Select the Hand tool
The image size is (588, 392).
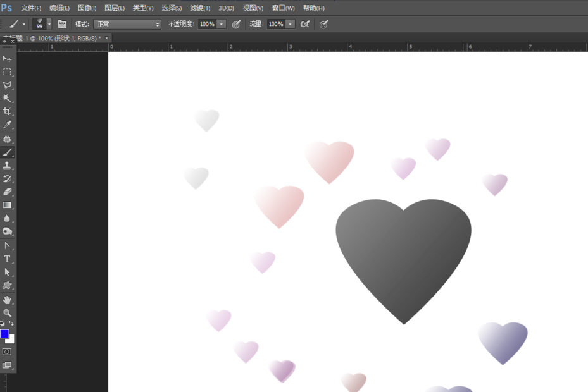(7, 300)
